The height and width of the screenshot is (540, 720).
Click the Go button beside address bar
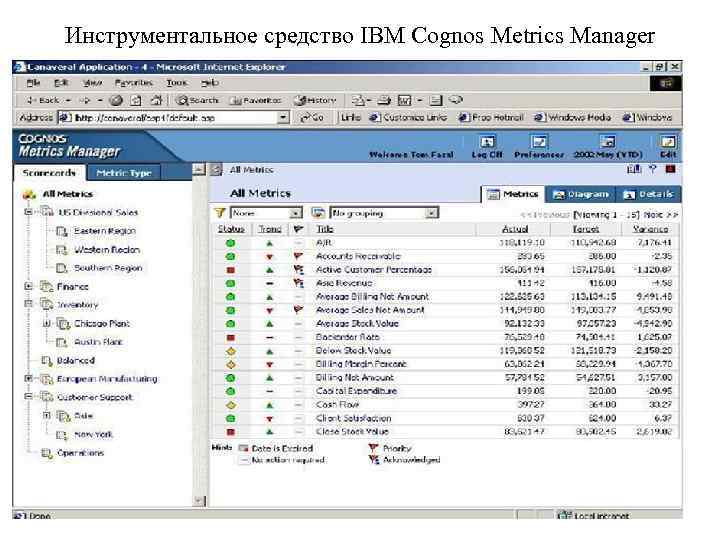(x=312, y=118)
